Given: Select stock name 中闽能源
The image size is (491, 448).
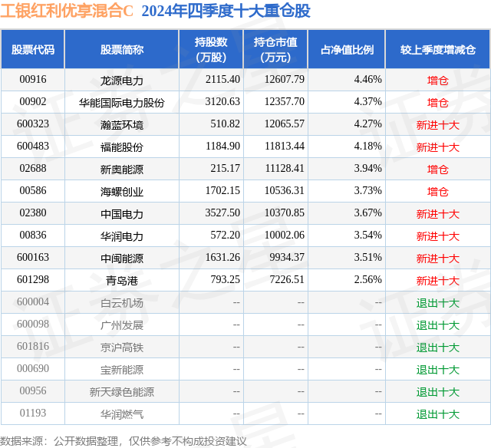Looking at the screenshot, I should tap(122, 259).
